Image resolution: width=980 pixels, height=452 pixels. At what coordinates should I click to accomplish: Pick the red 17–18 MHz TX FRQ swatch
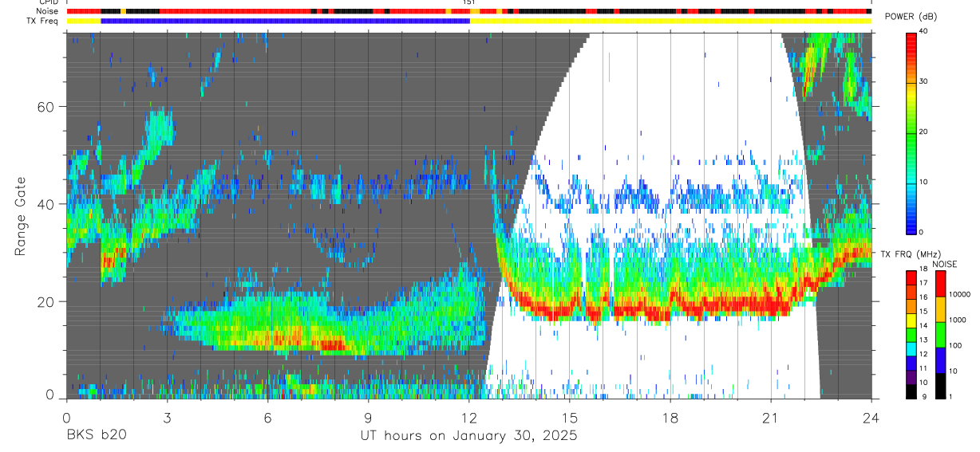coord(911,277)
